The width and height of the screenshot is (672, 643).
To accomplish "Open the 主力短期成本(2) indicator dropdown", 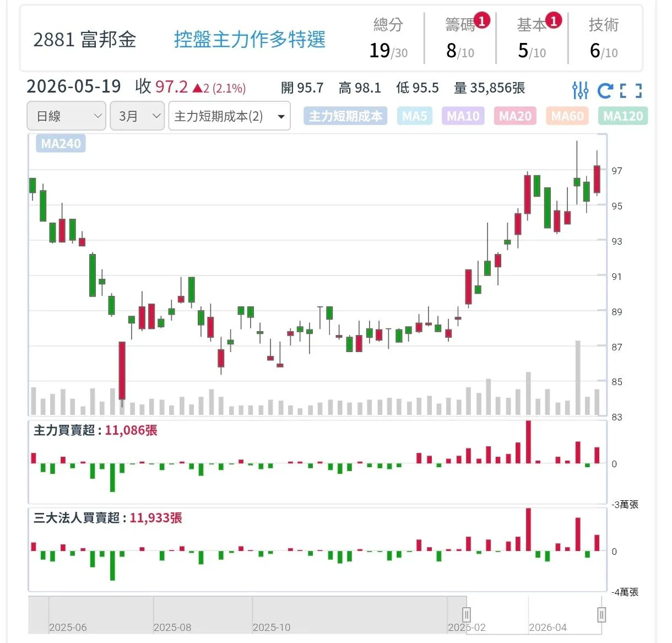I will click(229, 116).
